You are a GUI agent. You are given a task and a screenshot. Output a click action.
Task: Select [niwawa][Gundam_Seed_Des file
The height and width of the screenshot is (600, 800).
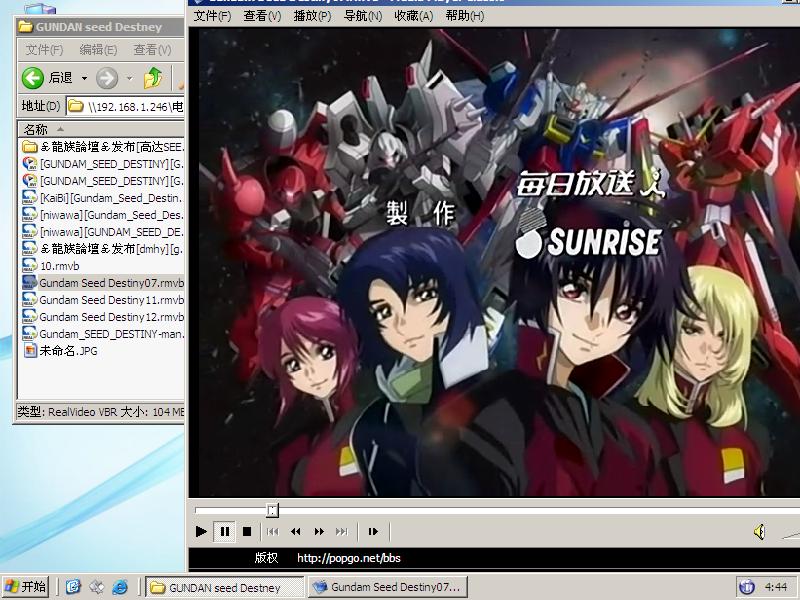(x=103, y=215)
